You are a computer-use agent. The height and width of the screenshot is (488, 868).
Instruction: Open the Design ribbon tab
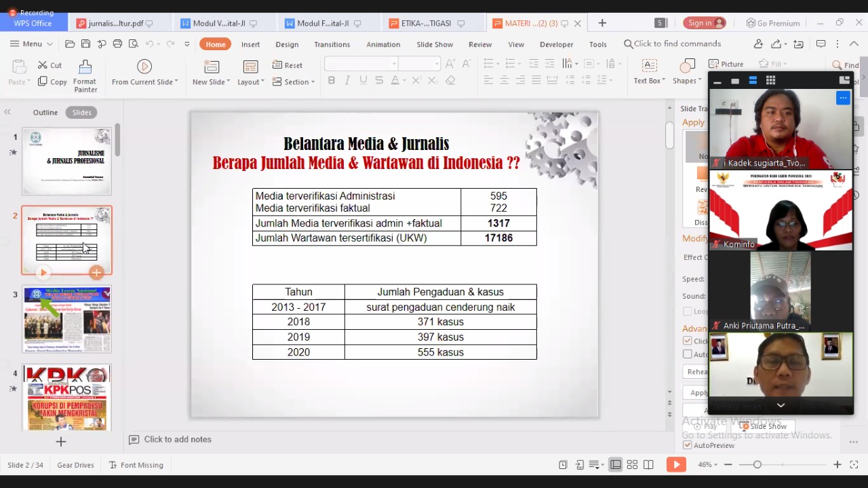click(x=287, y=44)
